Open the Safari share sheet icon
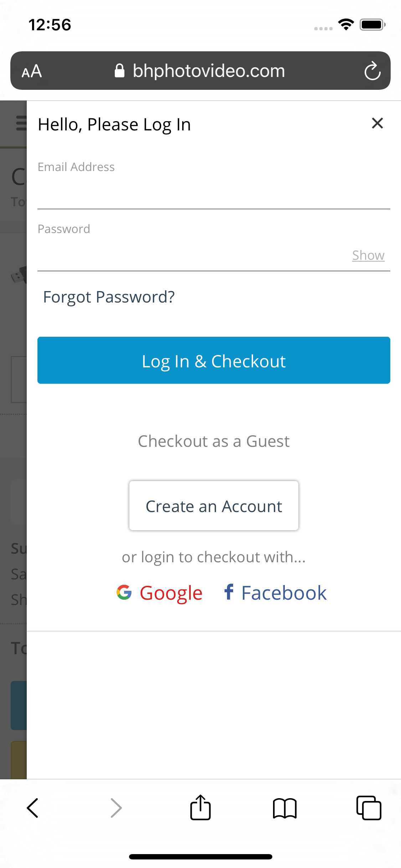The image size is (401, 868). (200, 808)
